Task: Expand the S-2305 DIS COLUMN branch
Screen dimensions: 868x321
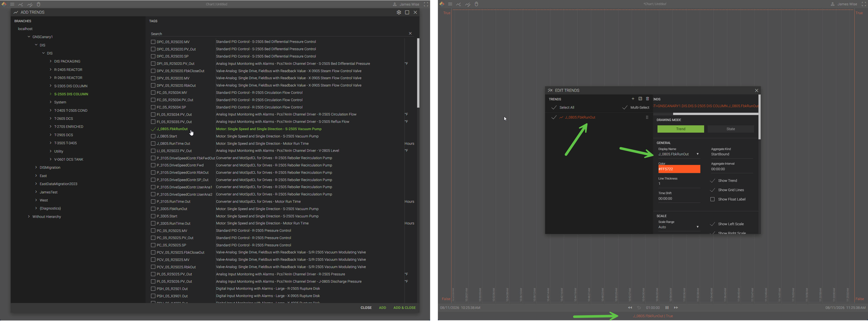Action: coord(50,86)
